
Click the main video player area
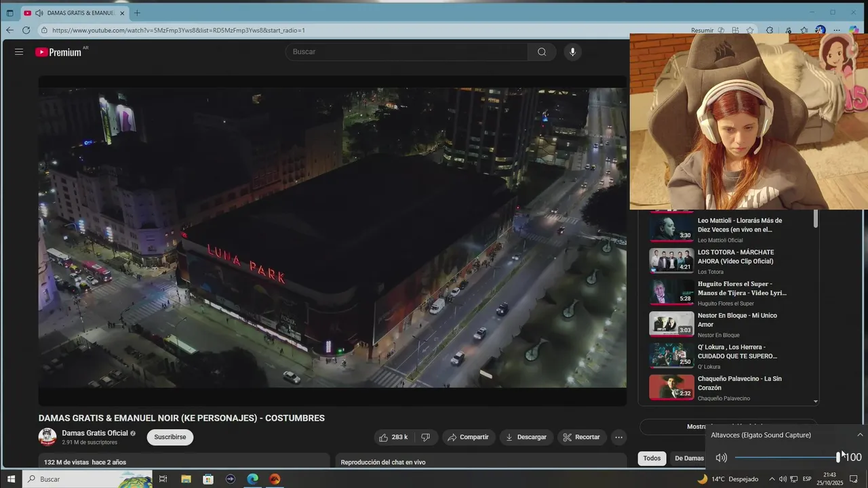click(332, 241)
